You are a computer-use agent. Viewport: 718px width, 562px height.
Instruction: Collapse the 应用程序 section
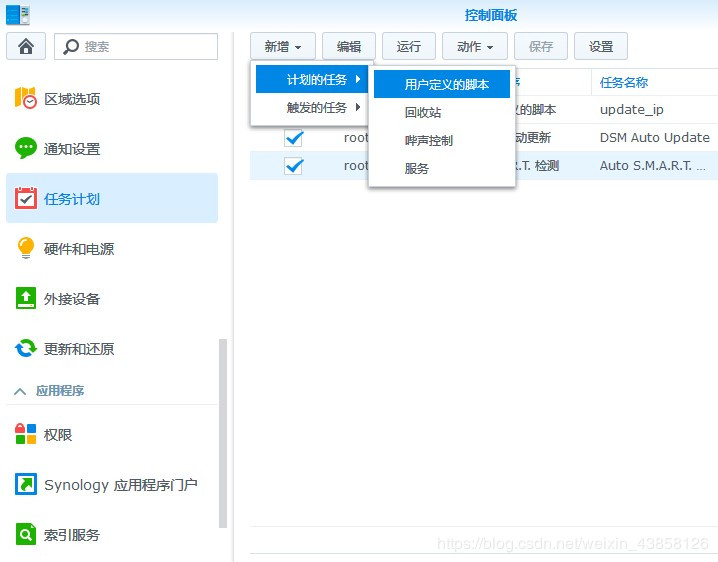(20, 391)
